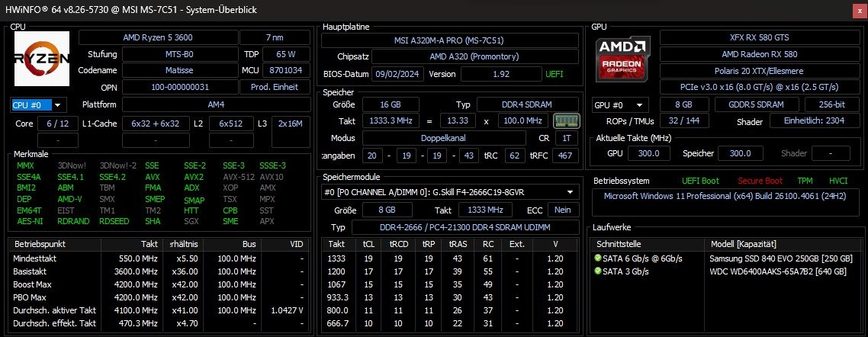Click the BIOS Version value 1.92
This screenshot has height=337, width=868.
click(501, 74)
